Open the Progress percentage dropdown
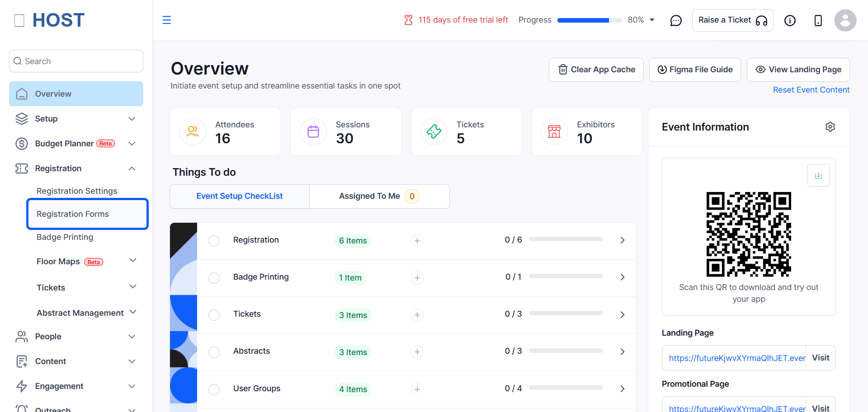The width and height of the screenshot is (868, 412). [652, 20]
